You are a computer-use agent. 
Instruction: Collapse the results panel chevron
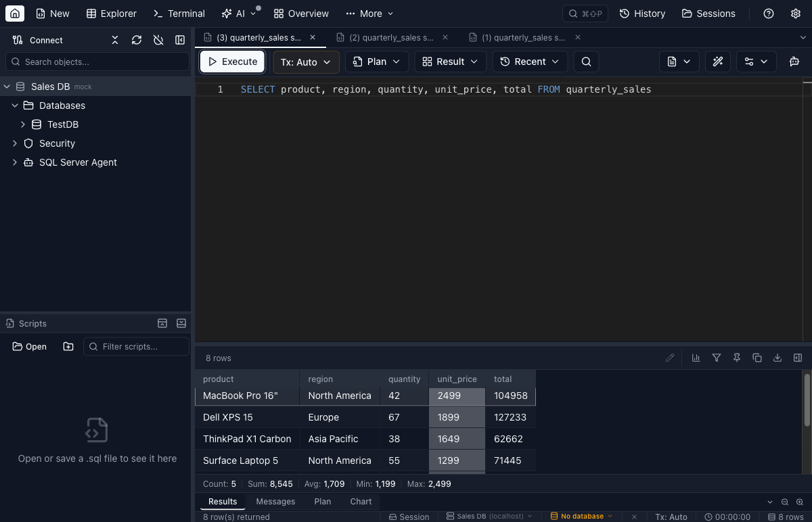coord(770,502)
